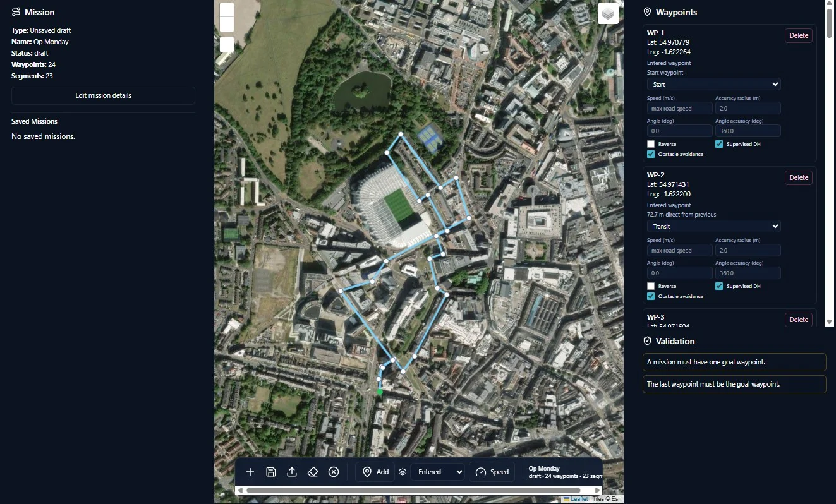Image resolution: width=836 pixels, height=504 pixels.
Task: Open the map layers control
Action: tap(608, 14)
